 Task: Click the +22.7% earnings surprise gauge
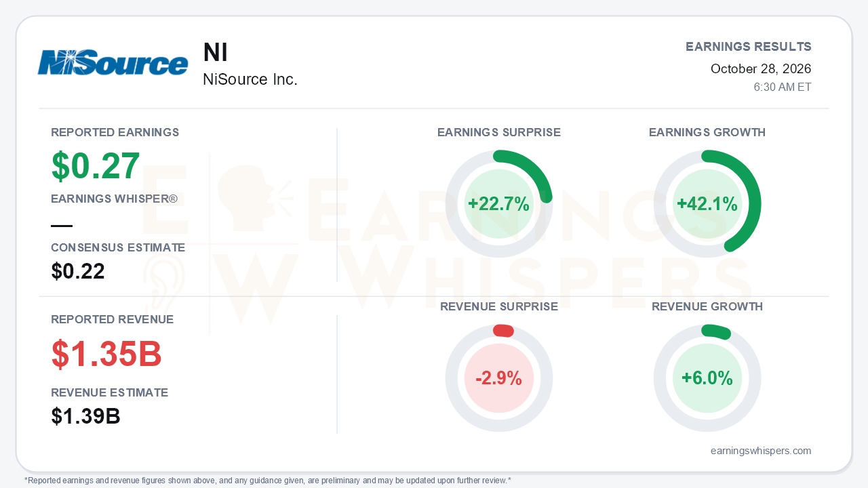coord(499,204)
